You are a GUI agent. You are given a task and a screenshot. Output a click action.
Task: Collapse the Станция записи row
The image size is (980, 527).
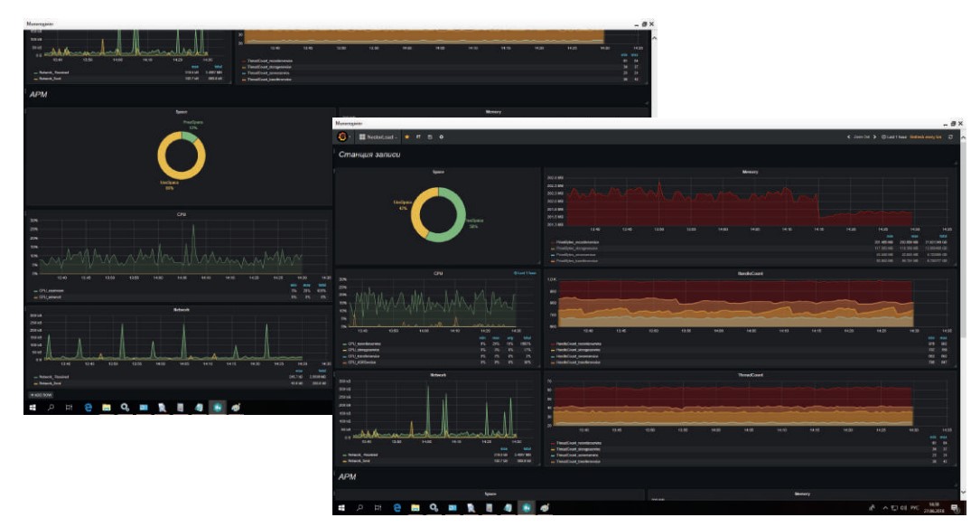coord(369,155)
